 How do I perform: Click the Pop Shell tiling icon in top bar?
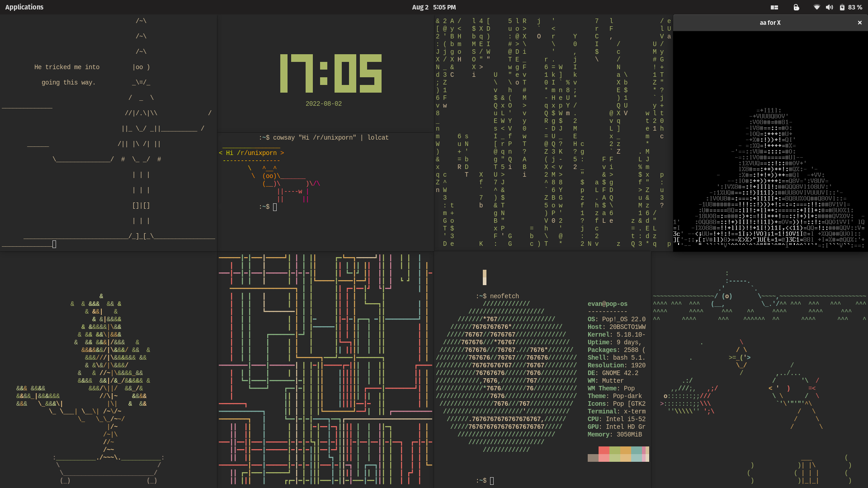point(774,7)
